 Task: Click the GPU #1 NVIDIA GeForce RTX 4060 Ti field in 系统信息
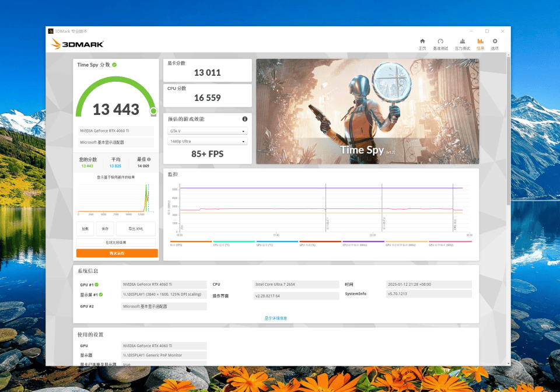pyautogui.click(x=164, y=285)
